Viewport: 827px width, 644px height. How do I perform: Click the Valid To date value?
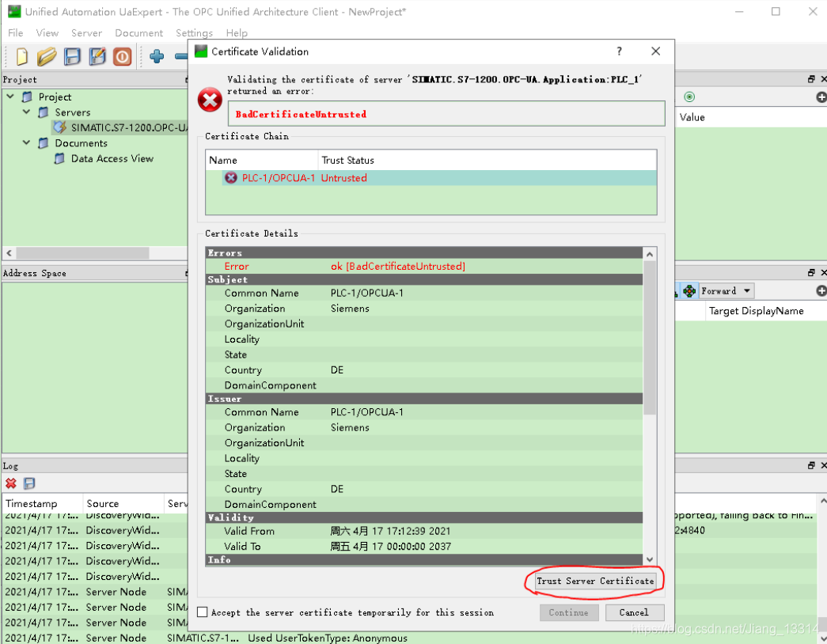coord(390,547)
